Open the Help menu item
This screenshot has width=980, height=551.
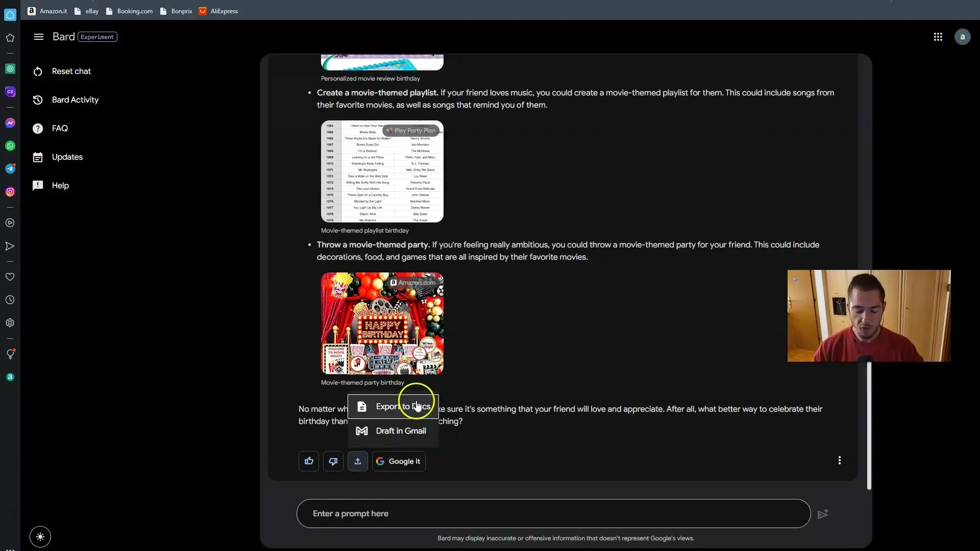[x=60, y=186]
